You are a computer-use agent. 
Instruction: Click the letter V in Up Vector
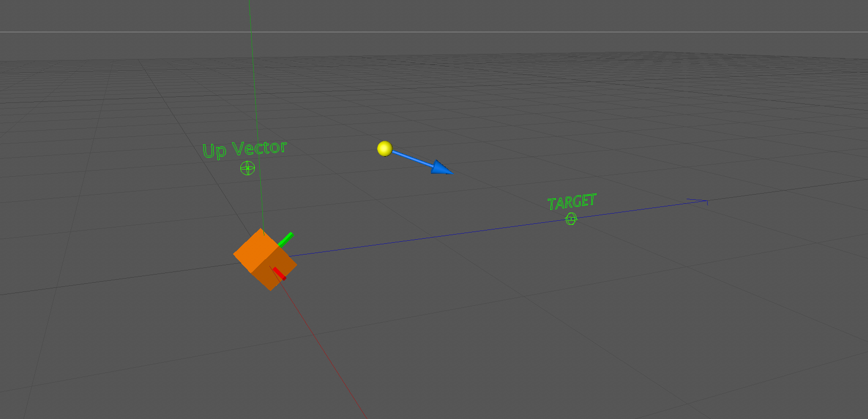point(239,149)
